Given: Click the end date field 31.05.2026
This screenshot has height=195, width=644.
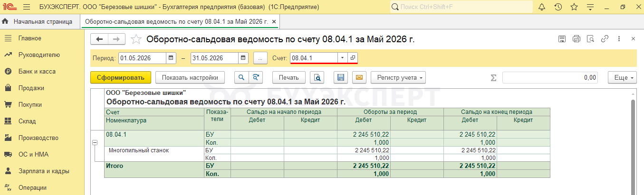Looking at the screenshot, I should (x=214, y=58).
